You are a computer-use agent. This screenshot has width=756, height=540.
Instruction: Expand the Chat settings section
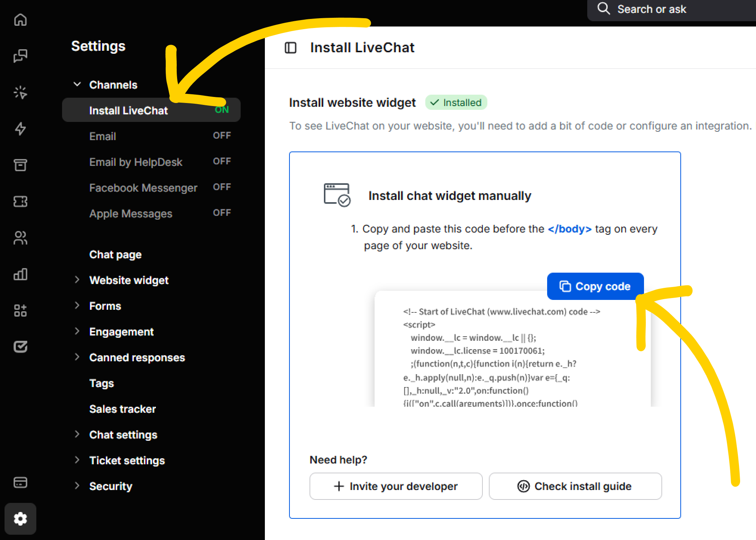[77, 434]
